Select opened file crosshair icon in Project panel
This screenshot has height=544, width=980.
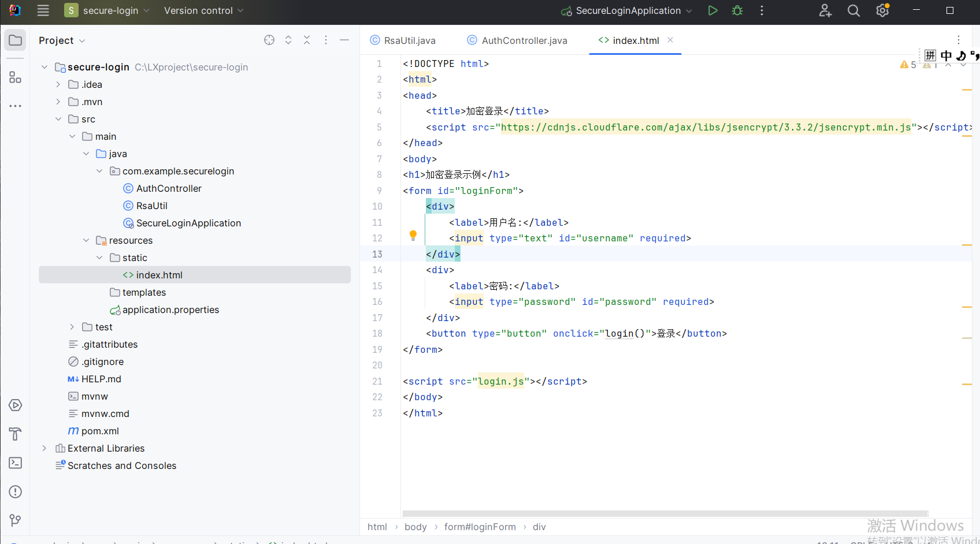pyautogui.click(x=269, y=40)
